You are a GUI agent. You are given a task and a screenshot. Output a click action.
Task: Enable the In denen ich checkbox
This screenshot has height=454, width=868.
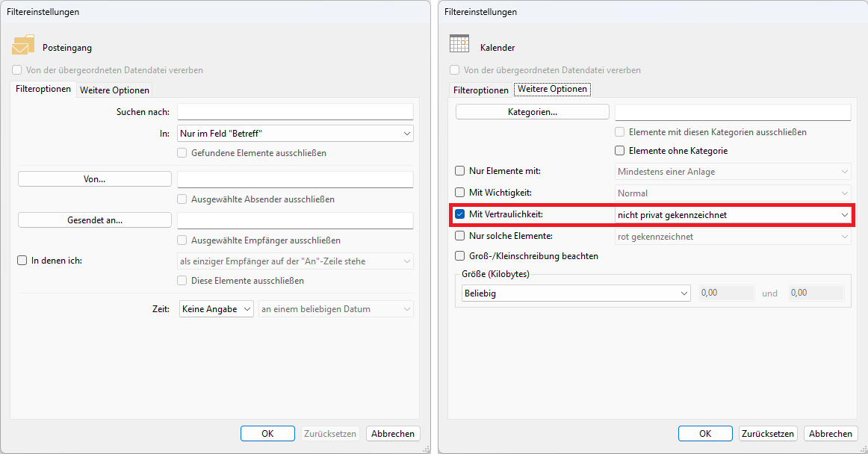[22, 261]
